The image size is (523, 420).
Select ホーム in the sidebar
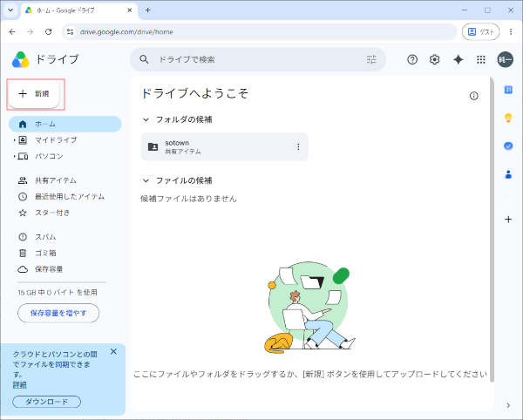pyautogui.click(x=65, y=124)
